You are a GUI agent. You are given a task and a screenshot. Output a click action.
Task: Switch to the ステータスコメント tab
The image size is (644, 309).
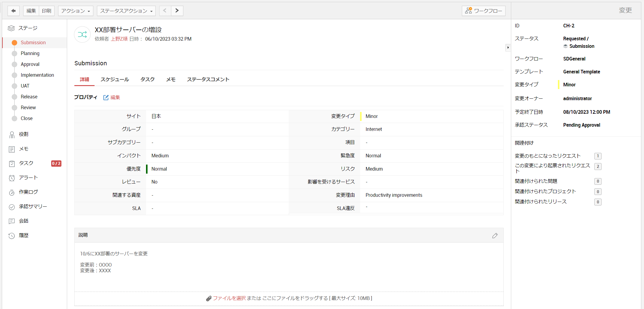208,79
